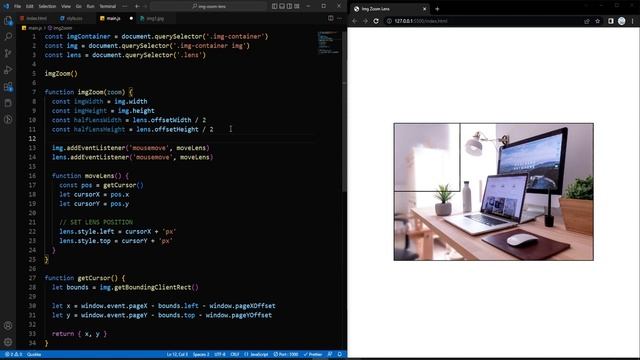Open the Explorer view in the activity bar
This screenshot has height=360, width=640.
point(8,20)
